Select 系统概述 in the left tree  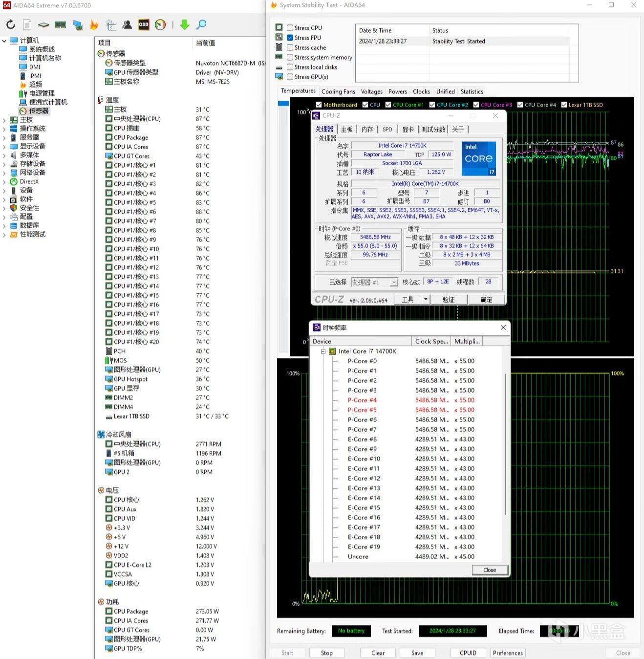(x=42, y=49)
